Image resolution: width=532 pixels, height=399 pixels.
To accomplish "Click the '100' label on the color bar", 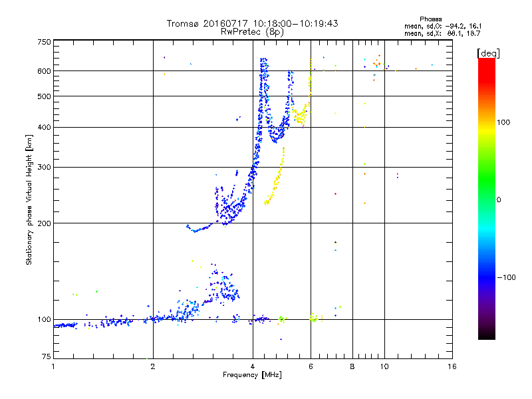I will (x=503, y=122).
